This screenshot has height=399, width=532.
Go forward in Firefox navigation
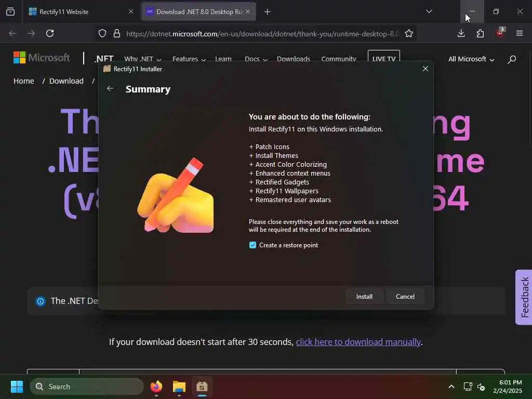point(31,33)
